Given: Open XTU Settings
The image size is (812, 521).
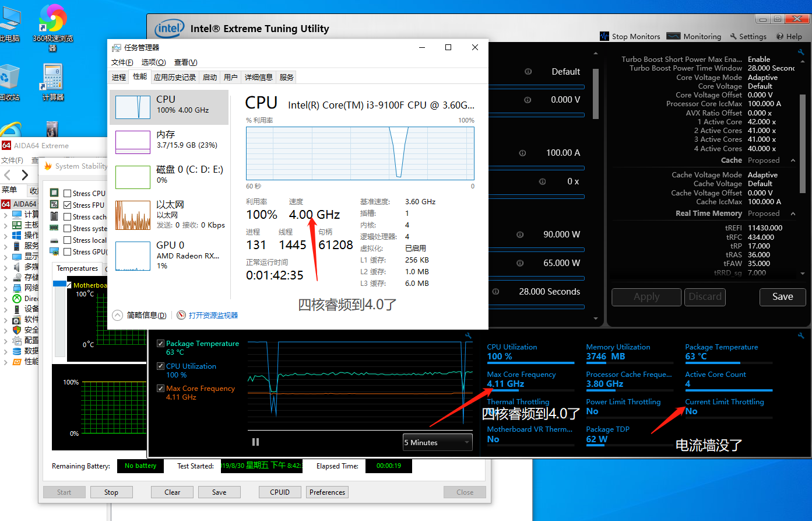Looking at the screenshot, I should (748, 36).
